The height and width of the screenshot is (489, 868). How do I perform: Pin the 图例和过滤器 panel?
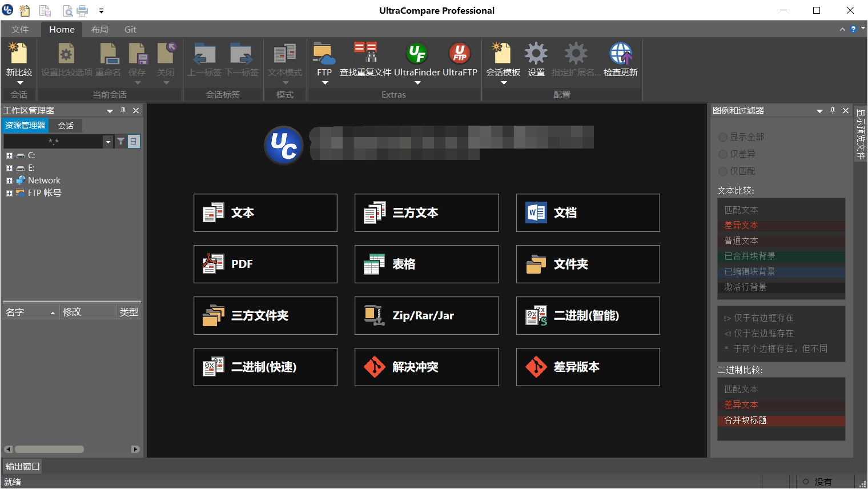[833, 110]
